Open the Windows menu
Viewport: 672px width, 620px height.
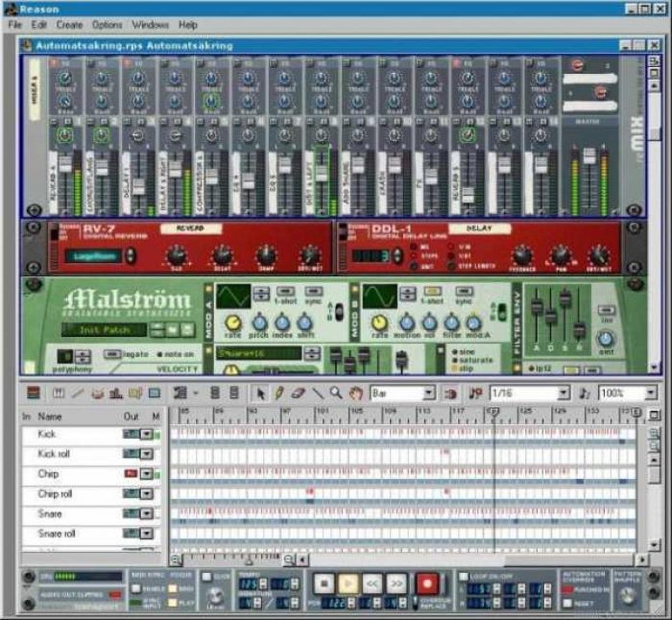pos(150,25)
